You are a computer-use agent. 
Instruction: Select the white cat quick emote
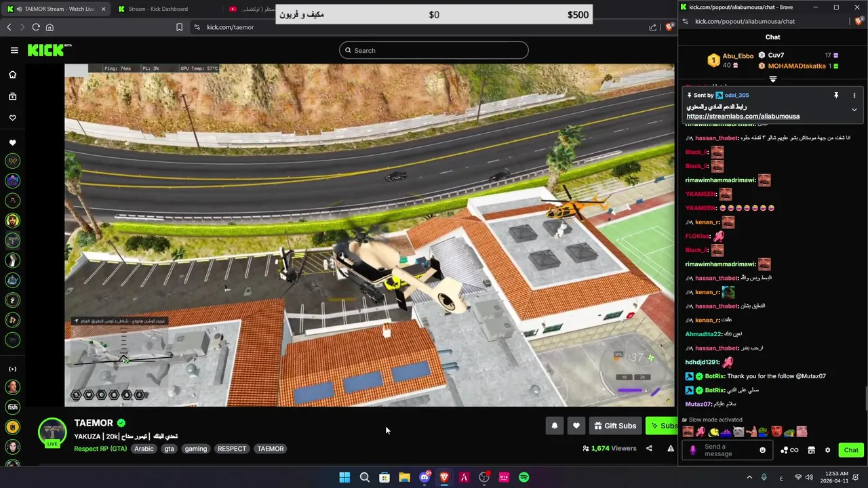[738, 432]
